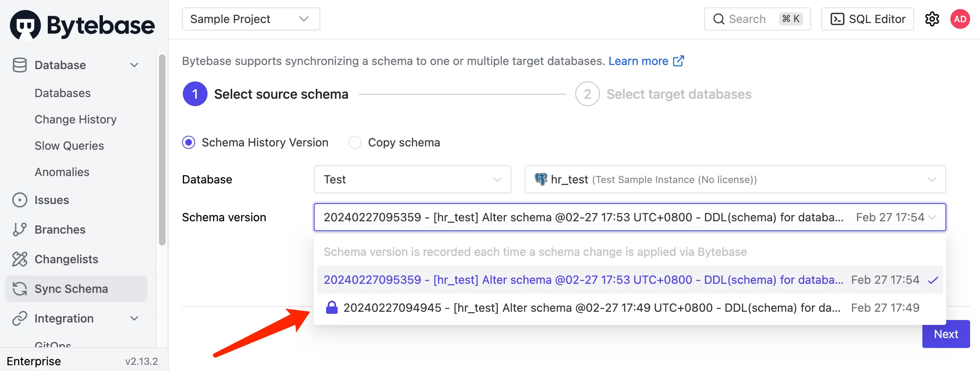Click the Database cylinder icon in sidebar
This screenshot has height=371, width=980.
click(x=19, y=65)
